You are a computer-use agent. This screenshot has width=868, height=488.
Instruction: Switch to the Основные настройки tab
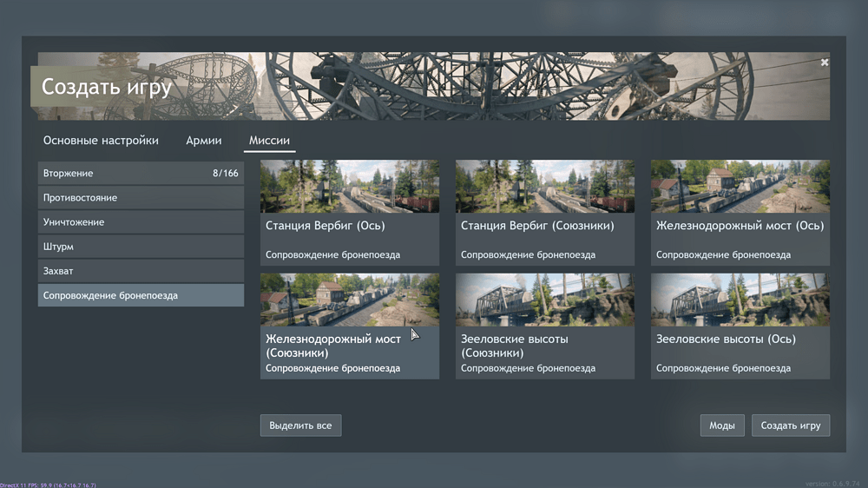(x=101, y=141)
